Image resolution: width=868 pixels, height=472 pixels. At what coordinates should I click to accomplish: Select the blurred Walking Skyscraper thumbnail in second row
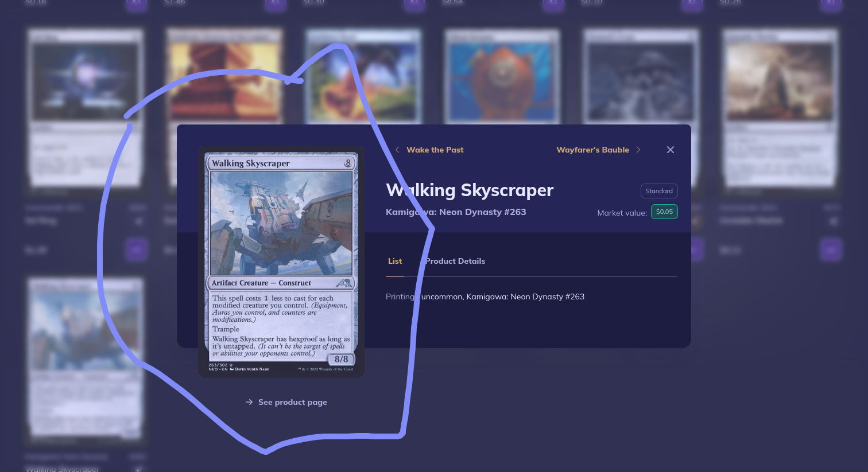(x=86, y=358)
